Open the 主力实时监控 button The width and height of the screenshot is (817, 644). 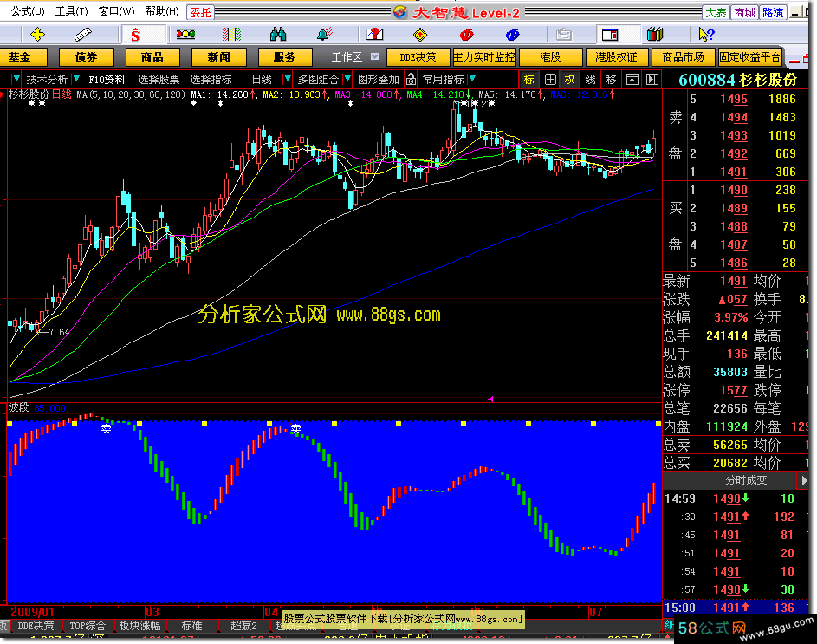tap(484, 57)
